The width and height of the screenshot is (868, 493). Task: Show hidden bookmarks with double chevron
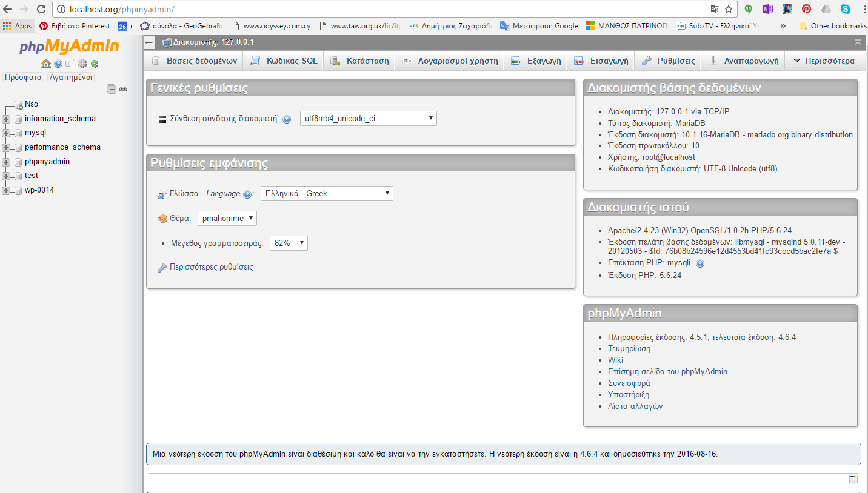tap(783, 26)
